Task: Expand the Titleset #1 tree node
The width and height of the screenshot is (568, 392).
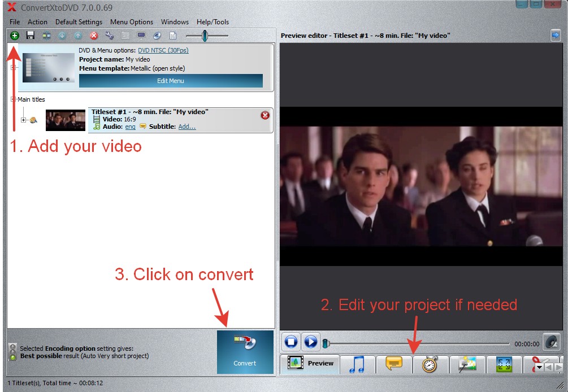Action: point(23,120)
